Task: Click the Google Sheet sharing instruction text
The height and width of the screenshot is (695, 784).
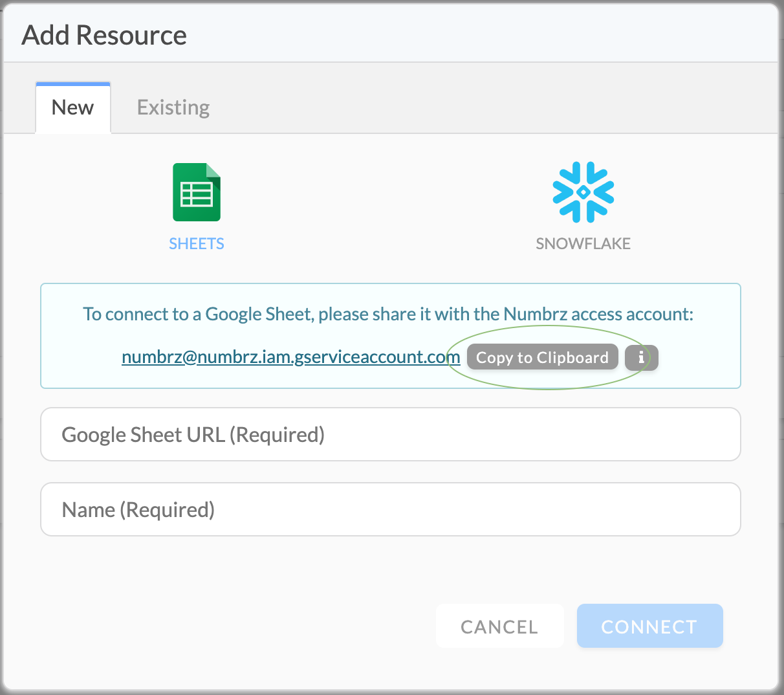Action: 388,314
